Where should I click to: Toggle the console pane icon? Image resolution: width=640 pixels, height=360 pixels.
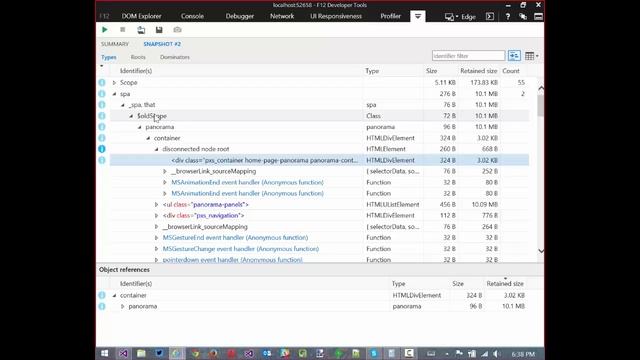coord(490,16)
